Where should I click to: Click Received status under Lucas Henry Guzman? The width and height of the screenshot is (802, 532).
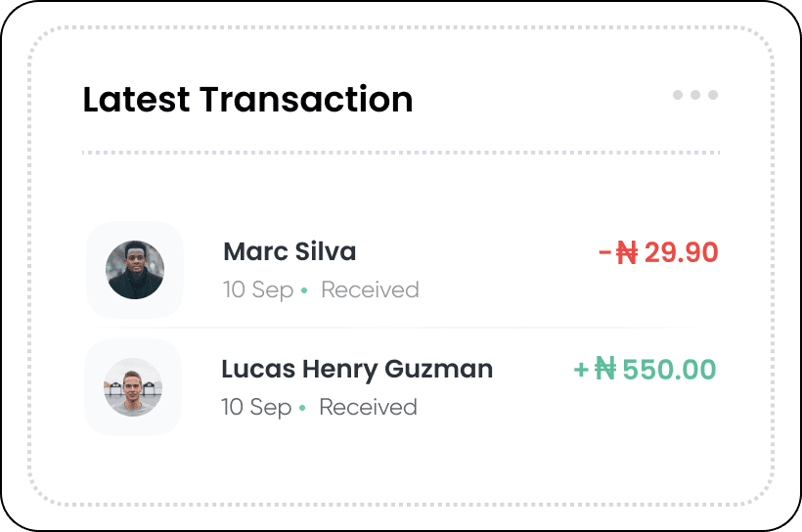tap(368, 407)
